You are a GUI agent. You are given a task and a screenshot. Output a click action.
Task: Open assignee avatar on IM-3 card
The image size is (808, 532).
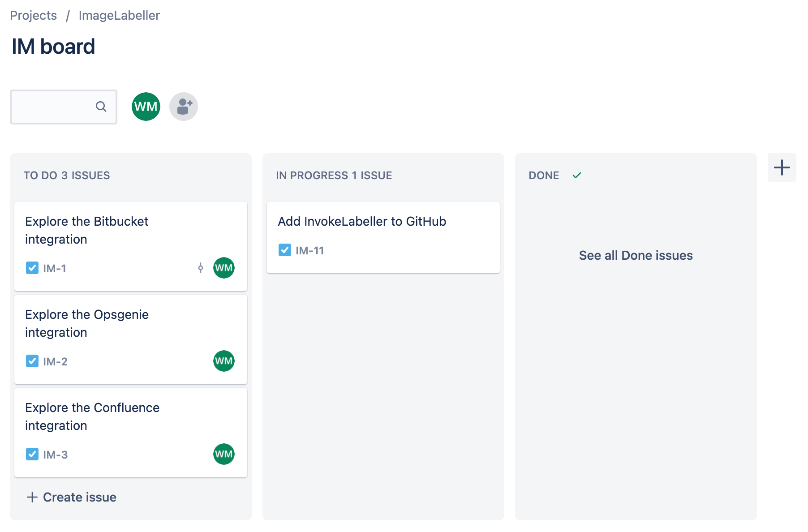click(224, 454)
